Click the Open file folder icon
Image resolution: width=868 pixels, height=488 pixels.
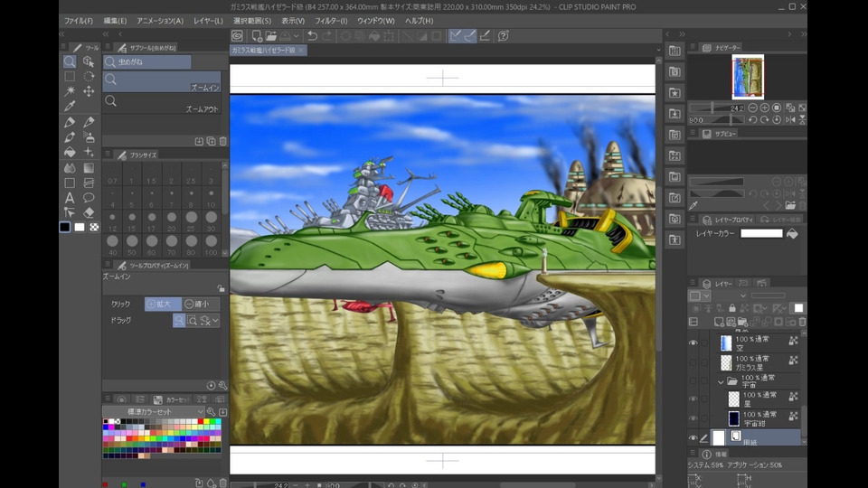pos(271,36)
